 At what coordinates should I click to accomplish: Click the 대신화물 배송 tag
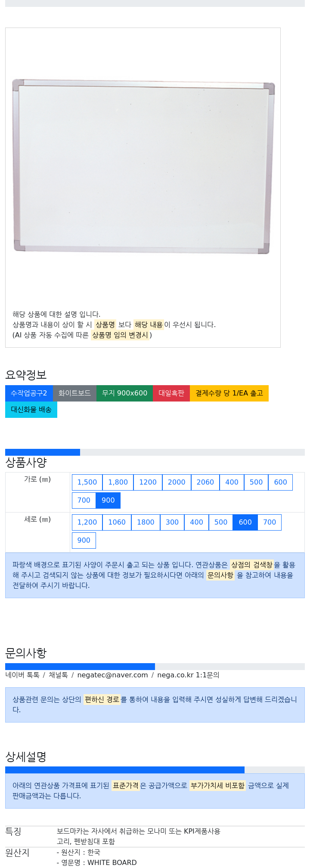point(31,410)
